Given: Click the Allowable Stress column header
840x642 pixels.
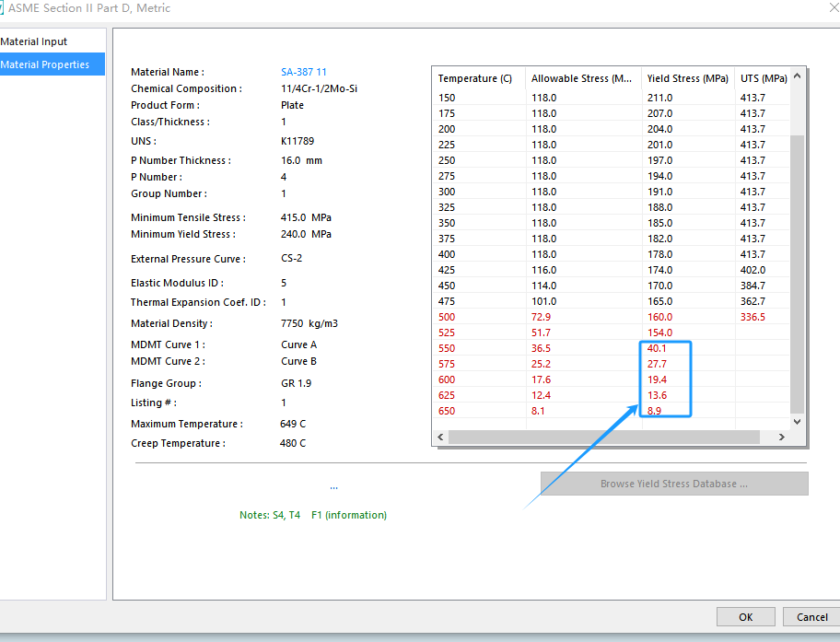Looking at the screenshot, I should 583,78.
